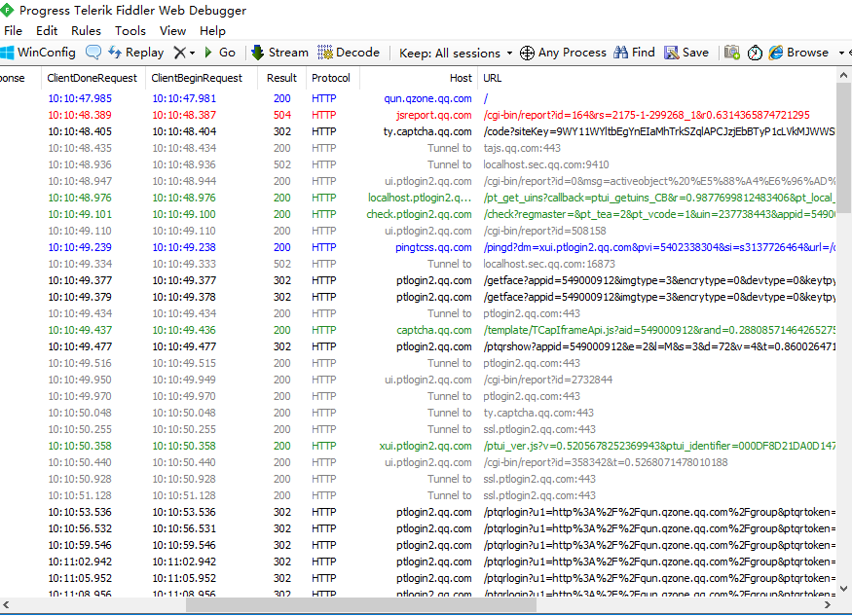The width and height of the screenshot is (852, 616).
Task: Click the vertical scrollbar down arrow
Action: pos(843,589)
